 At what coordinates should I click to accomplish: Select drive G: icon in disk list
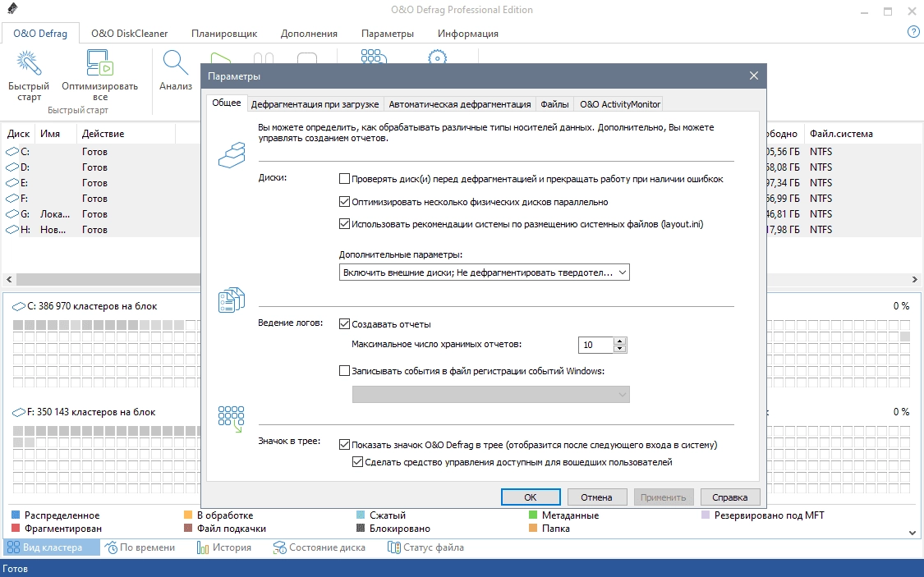tap(12, 214)
